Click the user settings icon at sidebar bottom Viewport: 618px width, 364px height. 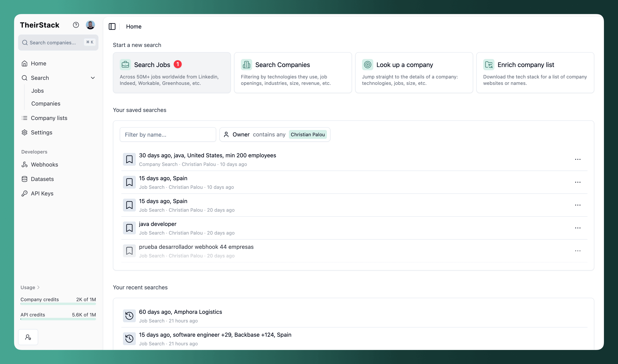coord(28,337)
